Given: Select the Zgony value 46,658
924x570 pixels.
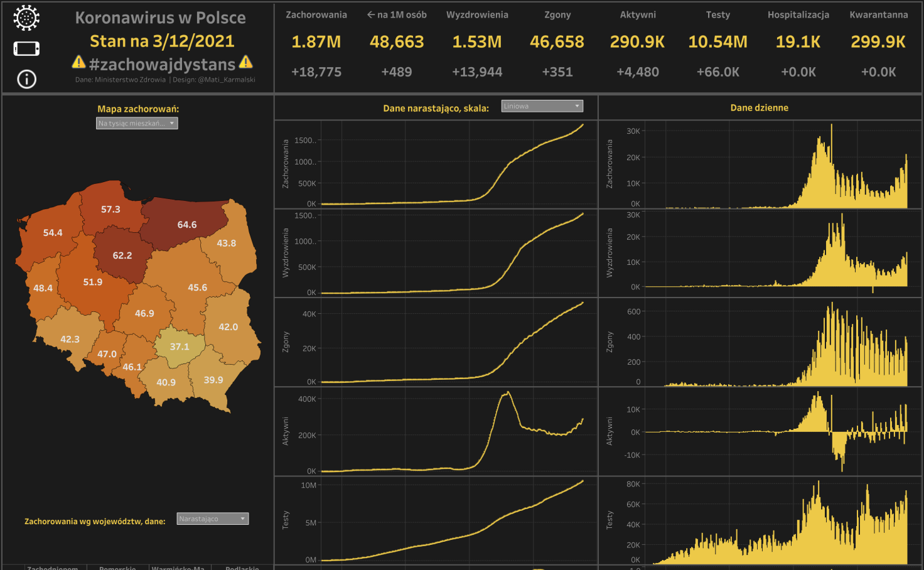Looking at the screenshot, I should coord(557,42).
